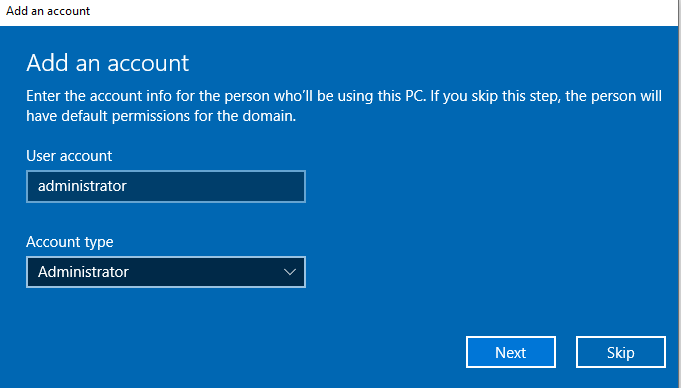Select the 'Administrator' value in the combo box
The image size is (681, 388).
click(83, 272)
